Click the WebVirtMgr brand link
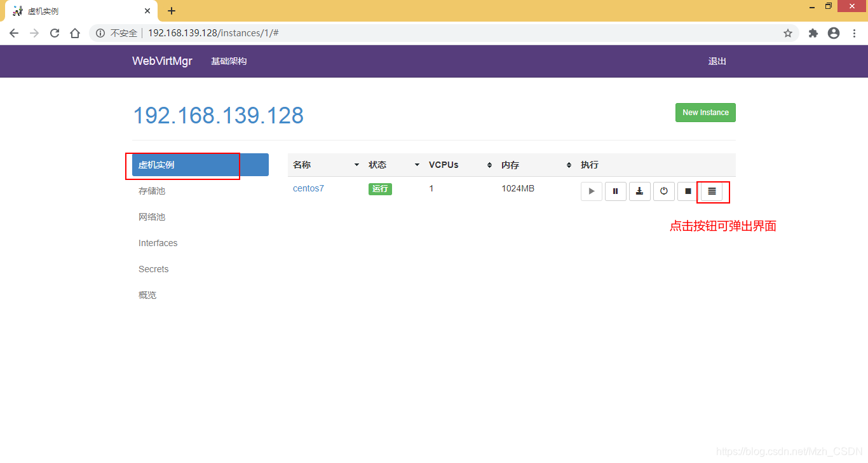Image resolution: width=868 pixels, height=463 pixels. click(162, 61)
